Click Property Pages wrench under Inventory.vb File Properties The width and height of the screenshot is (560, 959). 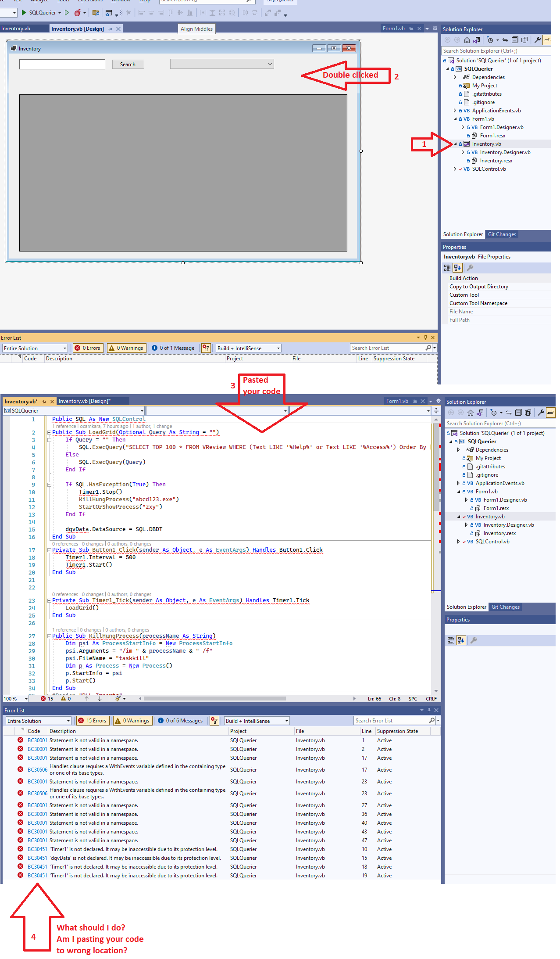coord(470,268)
